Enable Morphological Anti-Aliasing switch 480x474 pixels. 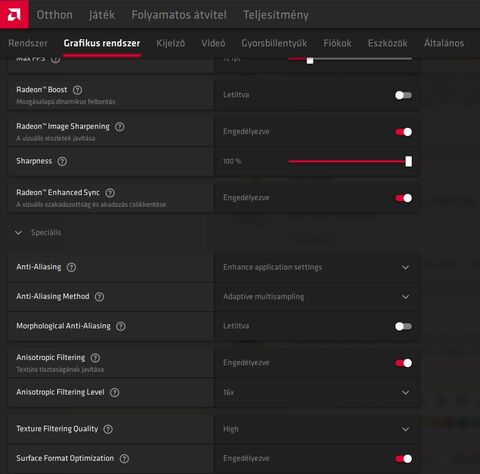(403, 326)
